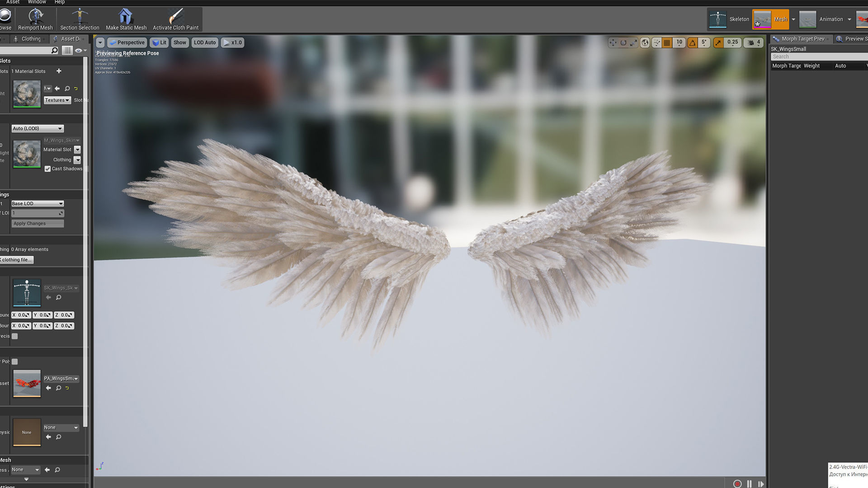Toggle the Use High Precision checkbox

(x=15, y=336)
